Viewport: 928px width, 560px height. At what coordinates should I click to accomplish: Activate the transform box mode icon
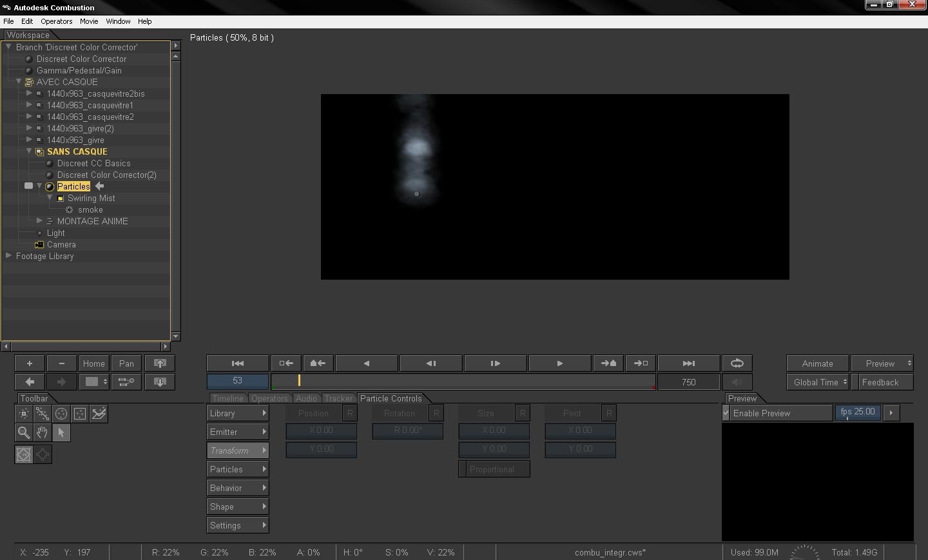click(24, 454)
